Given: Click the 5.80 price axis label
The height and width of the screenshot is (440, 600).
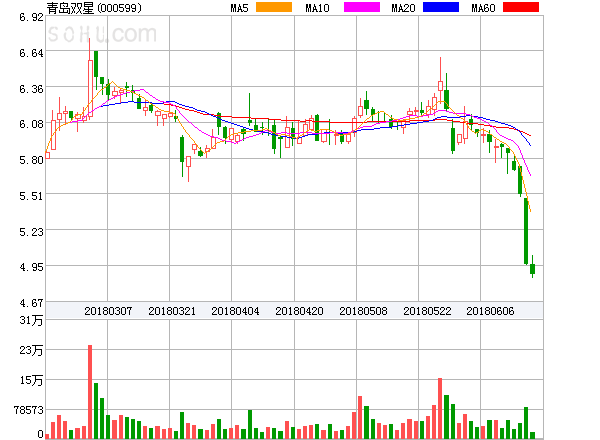Looking at the screenshot, I should 31,160.
